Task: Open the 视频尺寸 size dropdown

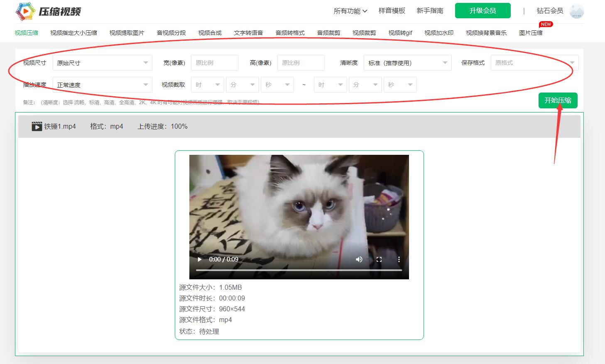Action: click(x=102, y=63)
